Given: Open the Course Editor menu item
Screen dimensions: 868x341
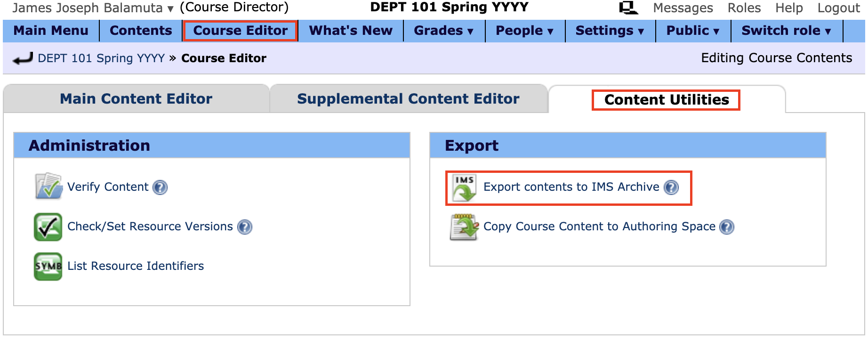Looking at the screenshot, I should pos(240,31).
